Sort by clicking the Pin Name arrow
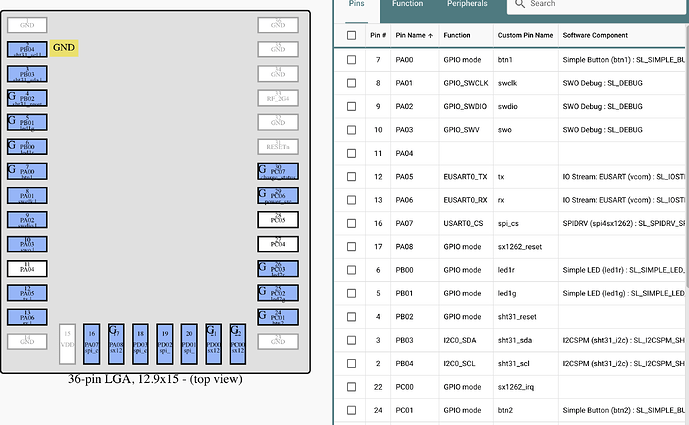Viewport: 689px width, 425px height. pos(432,35)
